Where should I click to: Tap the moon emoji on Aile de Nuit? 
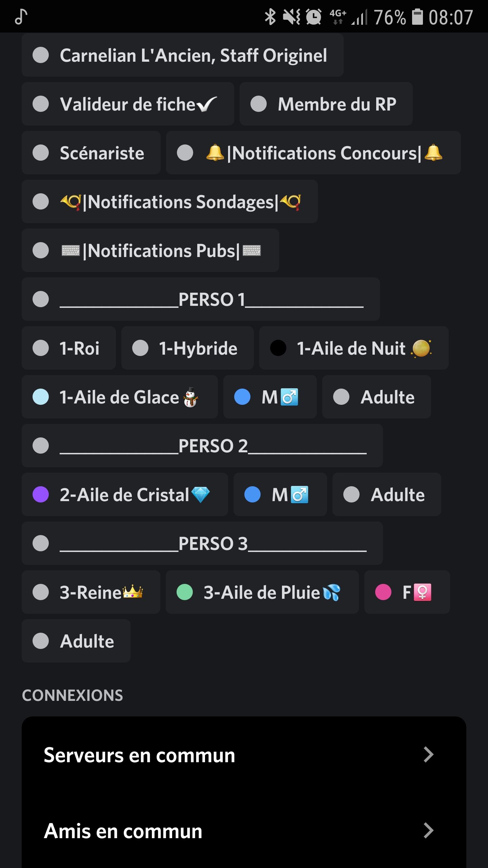421,348
